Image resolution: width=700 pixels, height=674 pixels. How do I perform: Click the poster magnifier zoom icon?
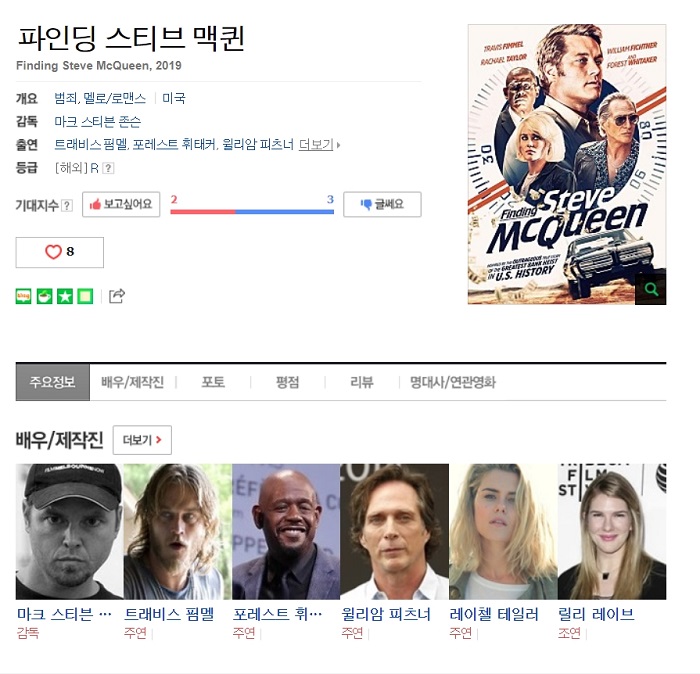click(x=651, y=290)
